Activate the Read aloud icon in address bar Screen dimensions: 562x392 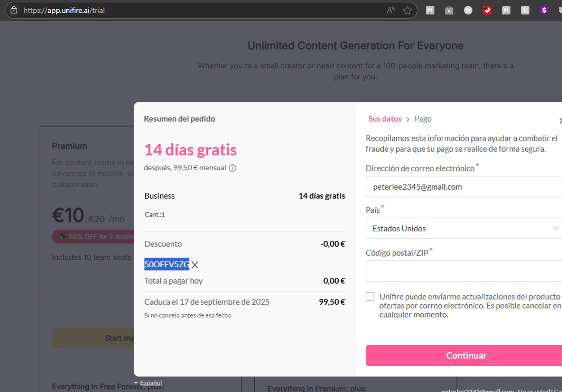click(x=390, y=10)
